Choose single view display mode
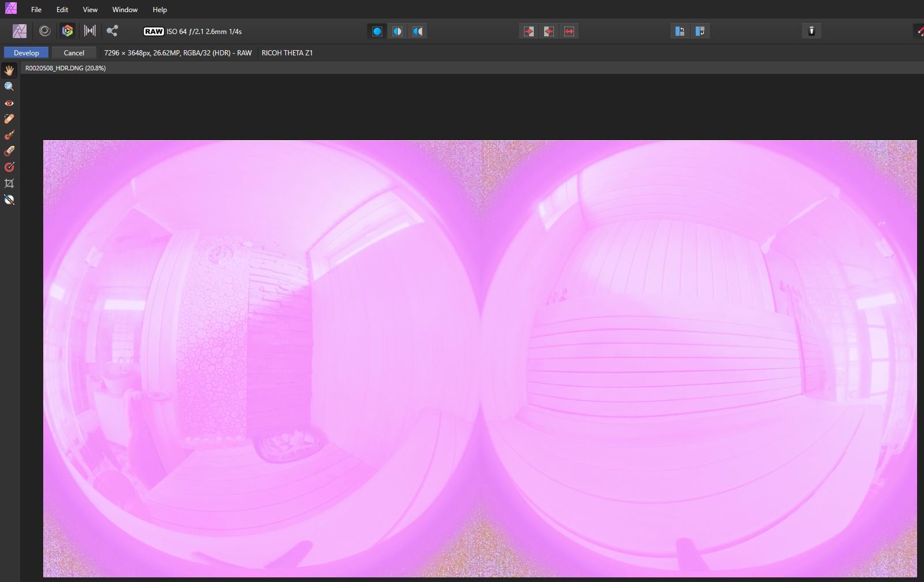The height and width of the screenshot is (582, 924). 377,31
